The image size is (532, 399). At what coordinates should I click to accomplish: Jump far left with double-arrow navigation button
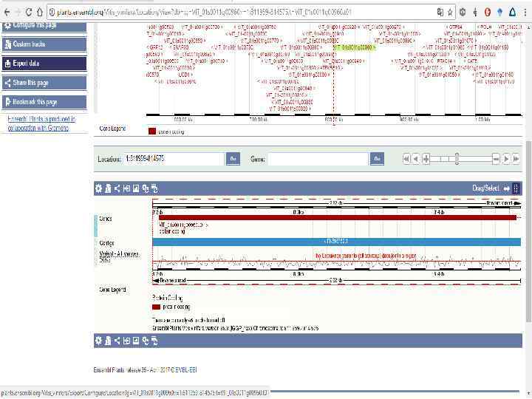coord(406,158)
